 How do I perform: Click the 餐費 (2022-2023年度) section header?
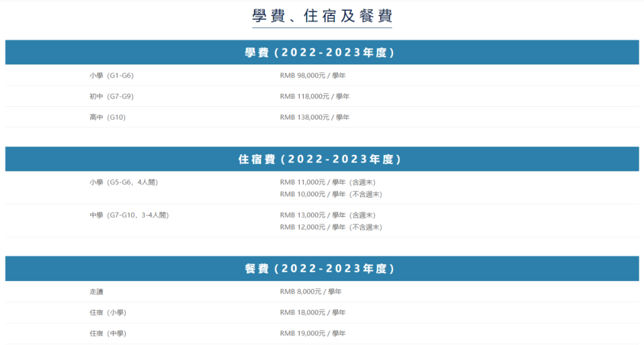click(322, 269)
